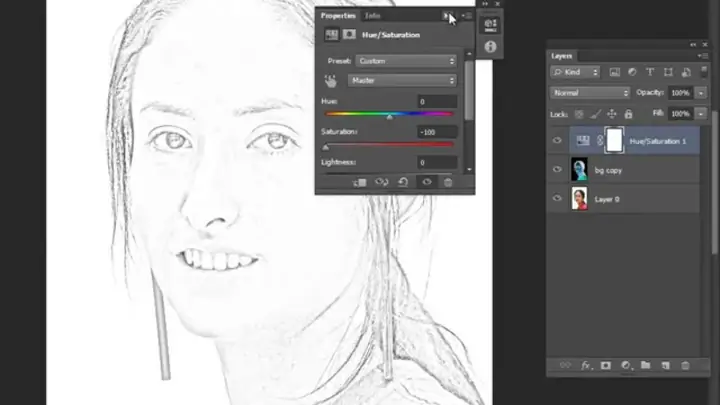Collapse the Layers panel double arrows

(x=693, y=45)
